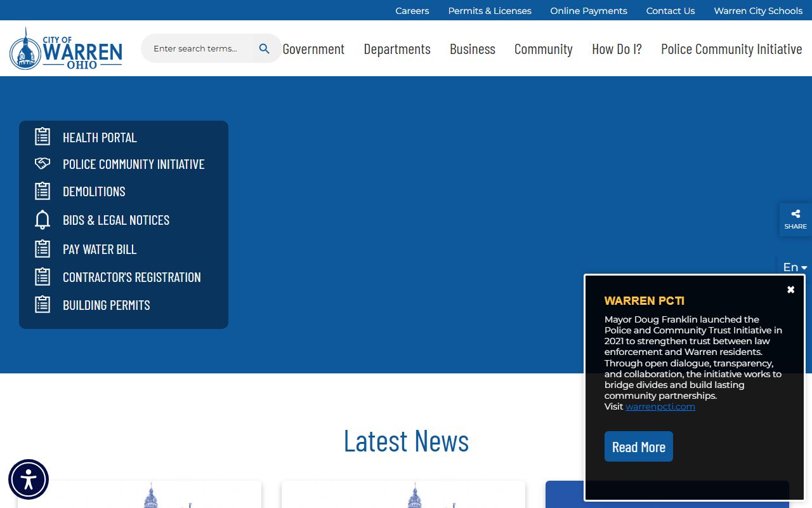The width and height of the screenshot is (812, 508).
Task: Click the handshake icon for Police Community Initiative
Action: [43, 164]
